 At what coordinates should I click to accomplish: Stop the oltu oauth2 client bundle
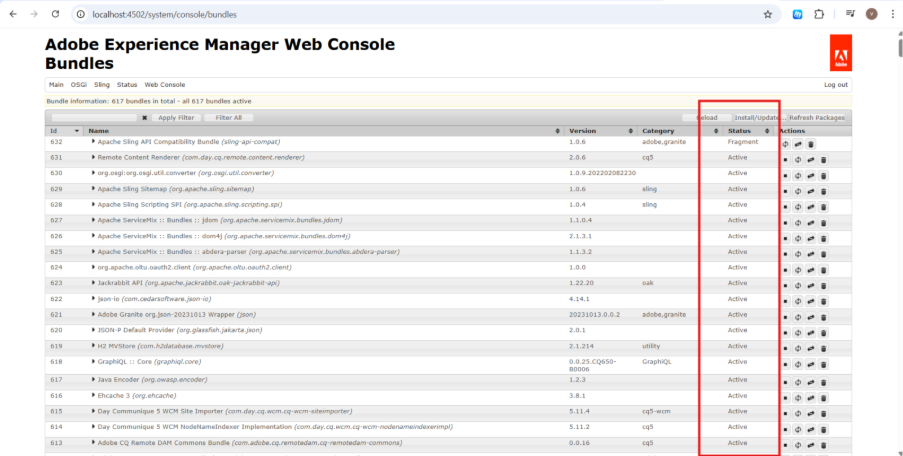786,270
